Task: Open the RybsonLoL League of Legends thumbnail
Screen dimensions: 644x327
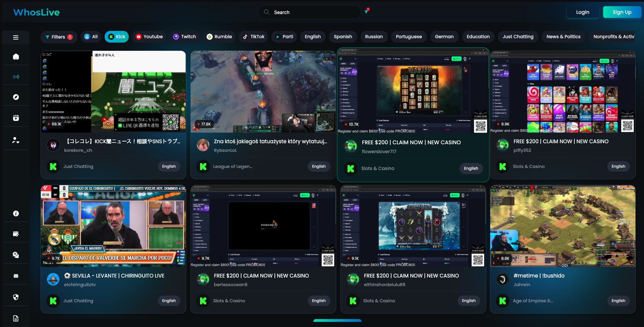Action: pyautogui.click(x=263, y=92)
